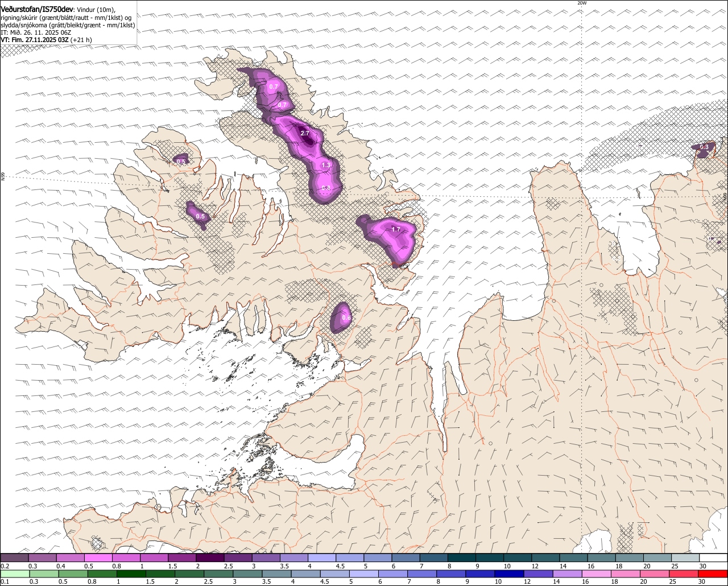Click the violet 14–16 swatch in the lower scale

tap(566, 574)
